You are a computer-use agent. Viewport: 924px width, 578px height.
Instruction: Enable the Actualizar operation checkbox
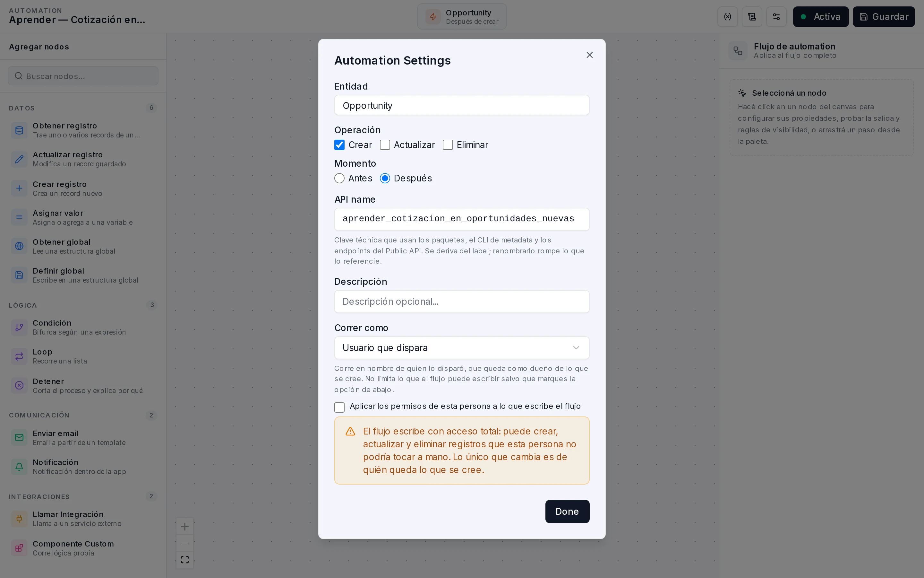coord(385,145)
